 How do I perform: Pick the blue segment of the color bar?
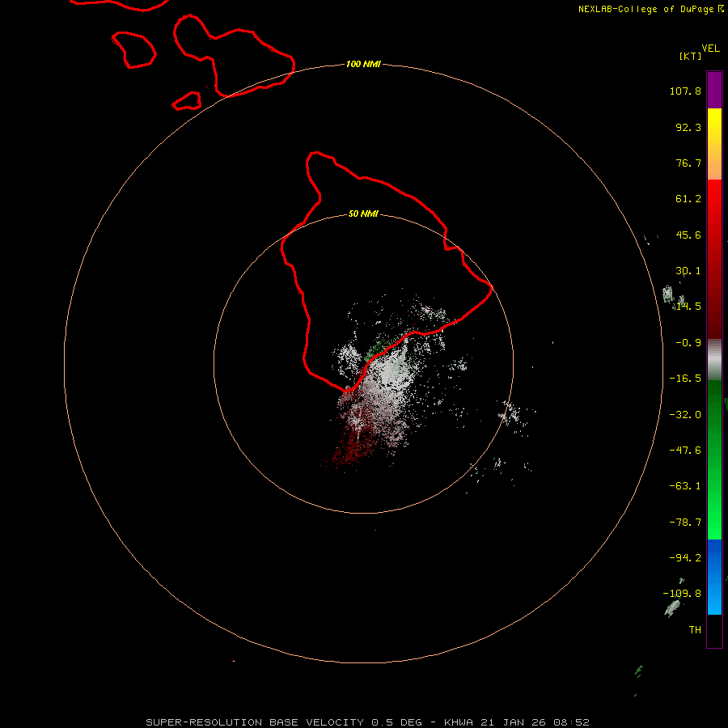(714, 577)
